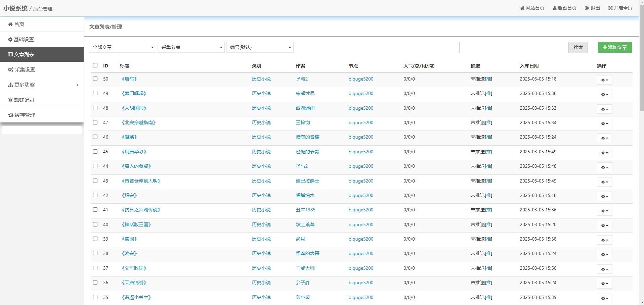Viewport: 644px width, 305px height.
Task: Click the green 添加文章 button
Action: 614,47
